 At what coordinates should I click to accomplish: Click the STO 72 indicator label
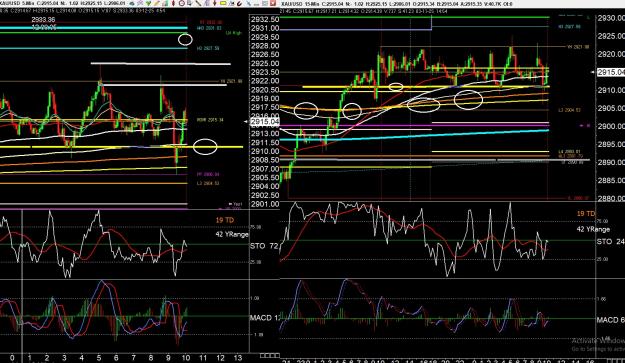pyautogui.click(x=264, y=246)
